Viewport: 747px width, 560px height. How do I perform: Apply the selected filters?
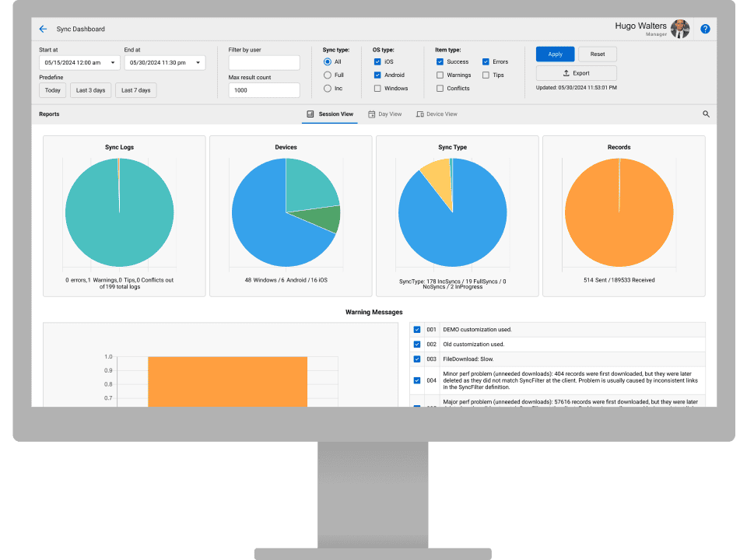[x=555, y=54]
